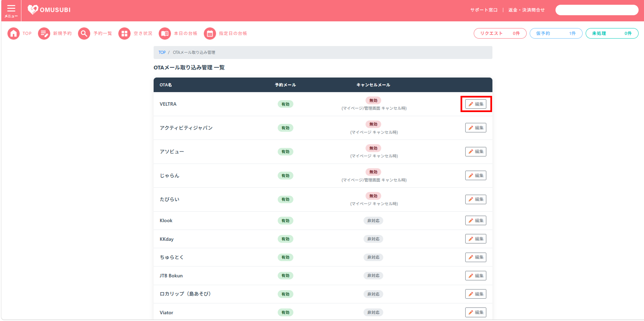Image resolution: width=644 pixels, height=321 pixels.
Task: Edit the Klook row
Action: pos(475,220)
